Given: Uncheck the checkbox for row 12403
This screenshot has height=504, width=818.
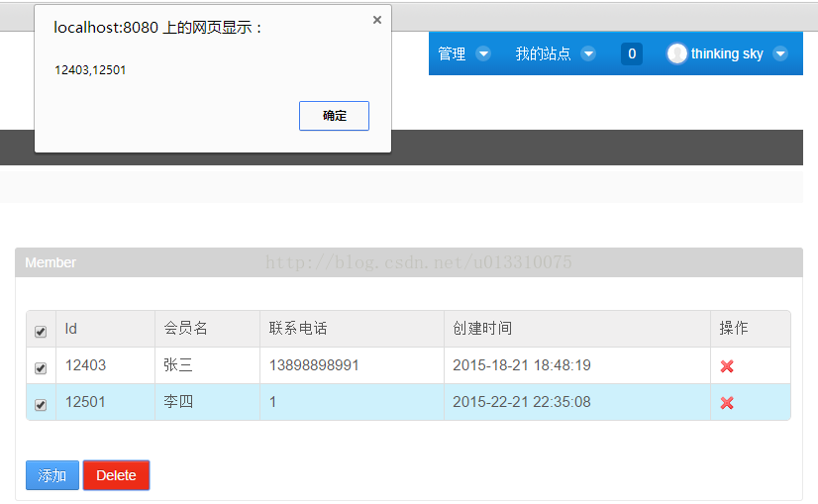Looking at the screenshot, I should pyautogui.click(x=41, y=367).
